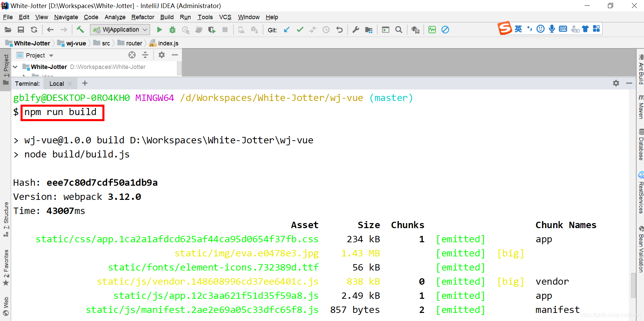This screenshot has width=644, height=321.
Task: Toggle the Maven side panel
Action: pyautogui.click(x=641, y=107)
